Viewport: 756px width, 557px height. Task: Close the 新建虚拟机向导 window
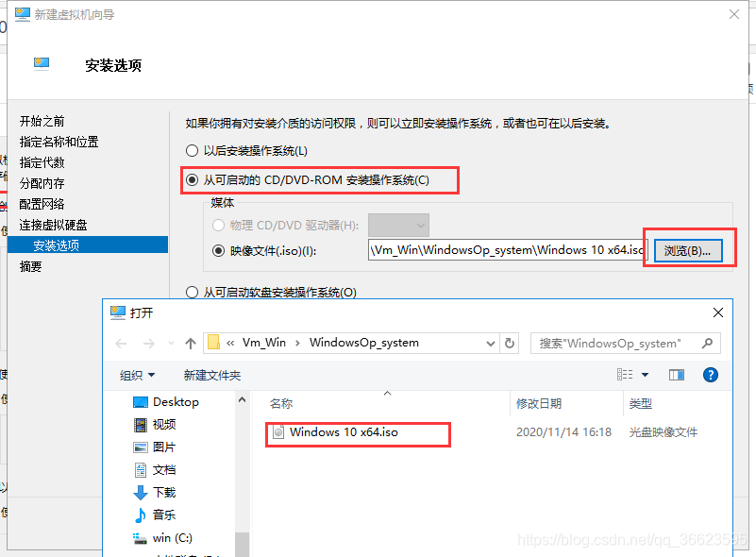point(734,14)
